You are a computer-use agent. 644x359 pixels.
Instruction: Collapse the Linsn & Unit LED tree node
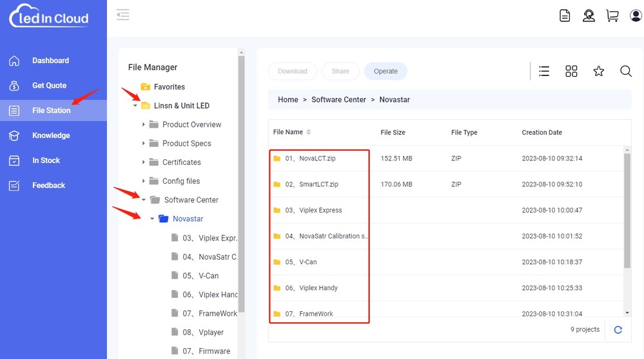pyautogui.click(x=135, y=106)
